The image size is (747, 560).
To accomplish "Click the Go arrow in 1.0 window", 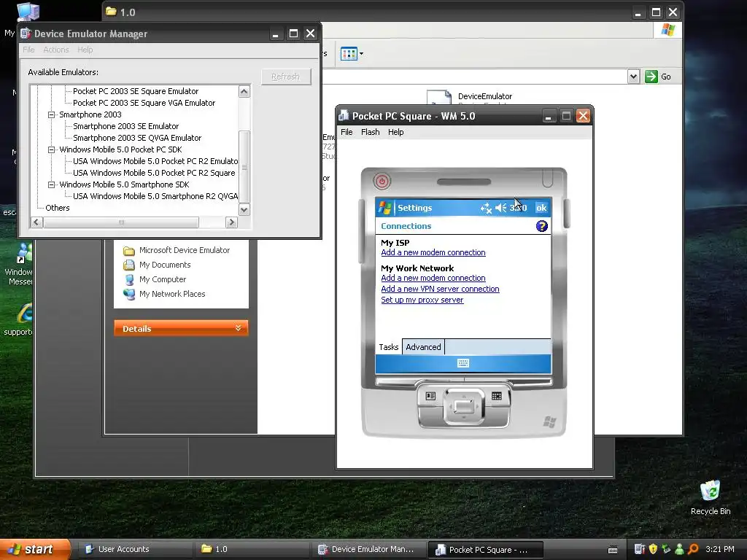I will click(x=651, y=77).
